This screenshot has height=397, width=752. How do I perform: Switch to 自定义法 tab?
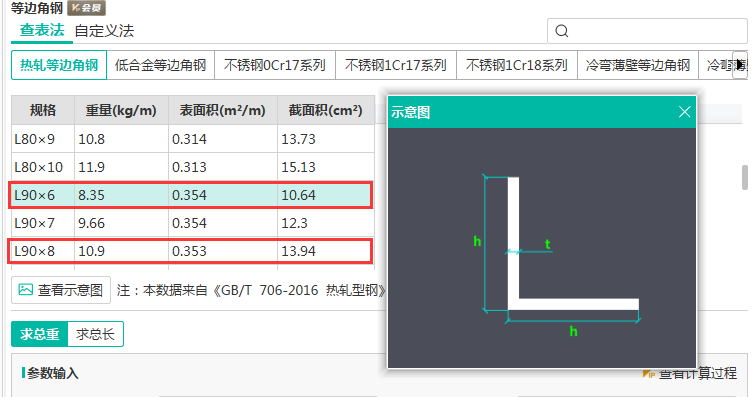(104, 31)
